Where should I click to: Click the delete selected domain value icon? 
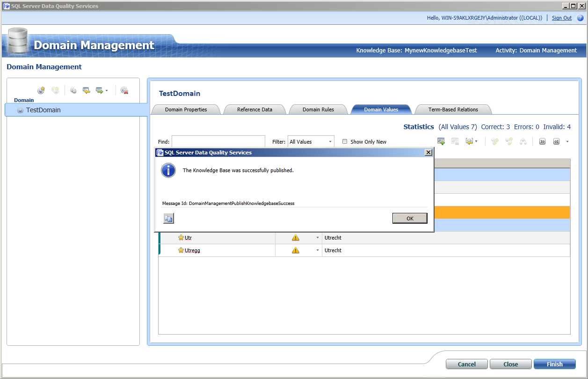click(x=455, y=141)
